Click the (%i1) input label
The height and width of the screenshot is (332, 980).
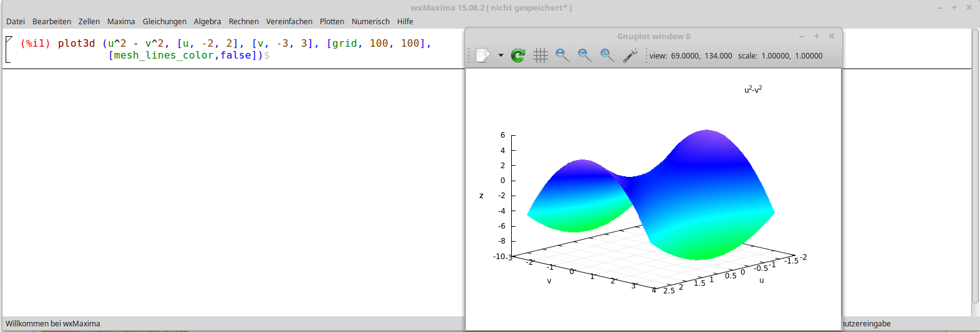pyautogui.click(x=35, y=44)
